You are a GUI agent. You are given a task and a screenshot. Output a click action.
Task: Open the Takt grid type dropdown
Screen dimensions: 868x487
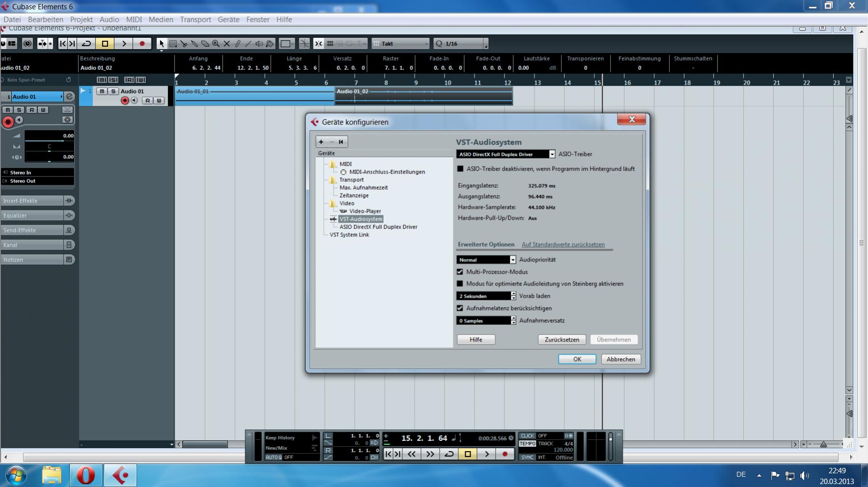401,44
